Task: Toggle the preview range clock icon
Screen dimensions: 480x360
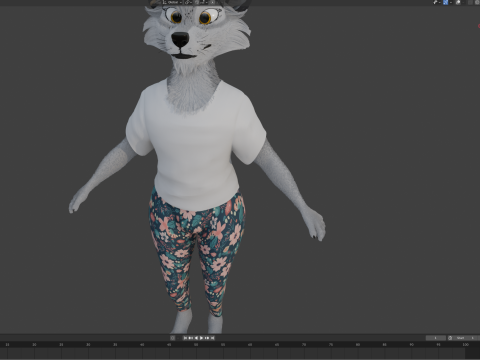Action: [x=450, y=338]
